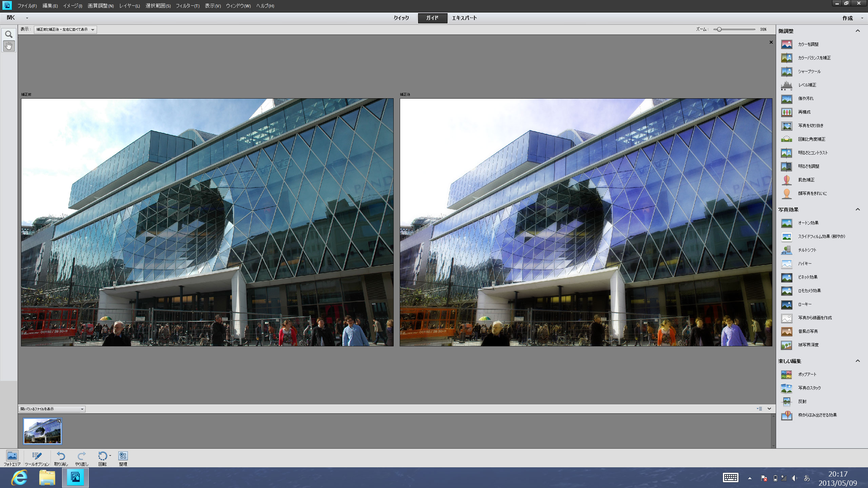This screenshot has width=868, height=488.
Task: Select the Zoom magnifier tool
Action: tap(9, 34)
